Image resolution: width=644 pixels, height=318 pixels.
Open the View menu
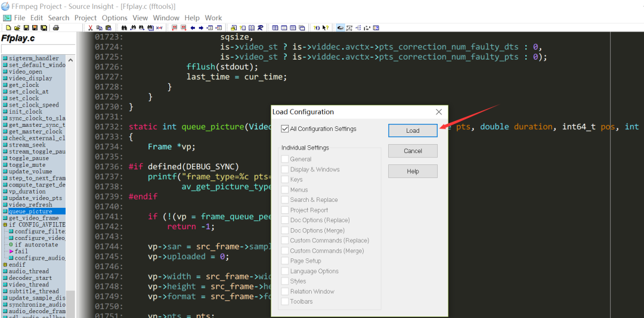pos(140,18)
